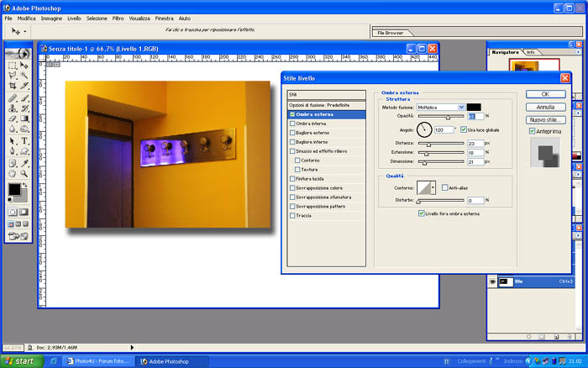Click the Distanza slider handle
The image size is (588, 368).
point(428,145)
